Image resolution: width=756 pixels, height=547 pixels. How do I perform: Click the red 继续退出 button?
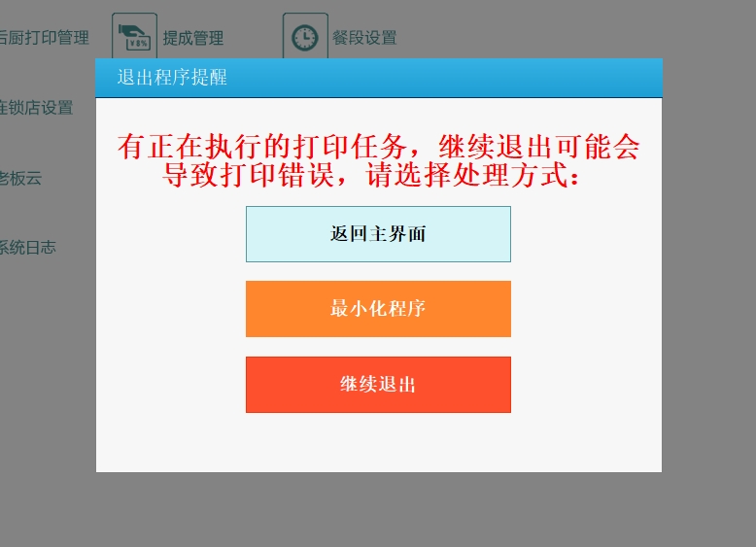pyautogui.click(x=378, y=385)
